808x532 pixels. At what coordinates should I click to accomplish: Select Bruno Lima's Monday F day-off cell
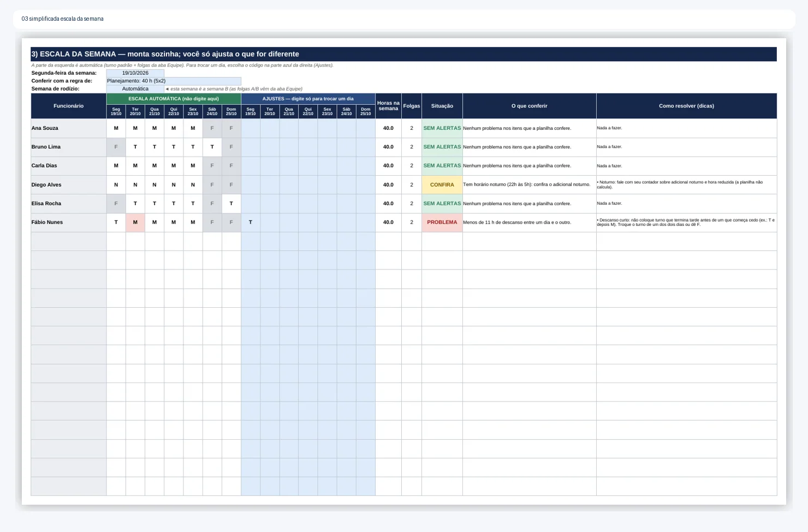pyautogui.click(x=116, y=147)
